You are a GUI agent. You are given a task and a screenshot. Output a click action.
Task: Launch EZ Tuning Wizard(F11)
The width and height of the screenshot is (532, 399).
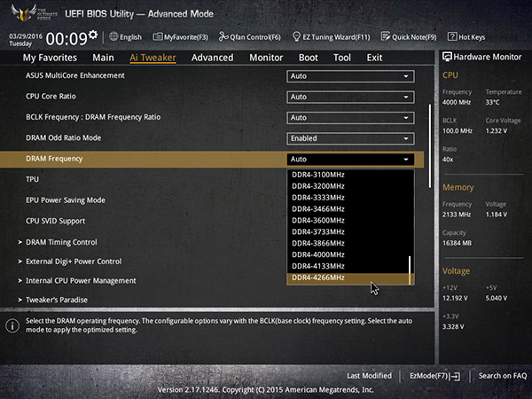[x=331, y=37]
